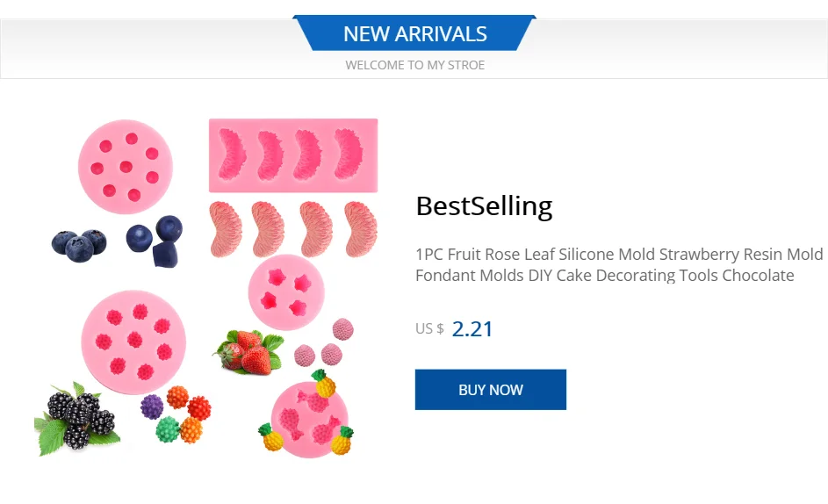Click the WELCOME TO MY STROE subtitle
828x504 pixels.
tap(414, 65)
